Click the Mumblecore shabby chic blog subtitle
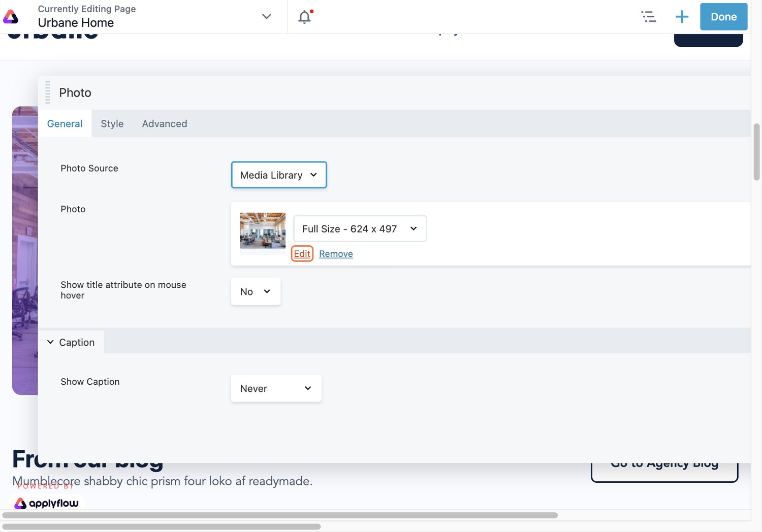 (162, 481)
